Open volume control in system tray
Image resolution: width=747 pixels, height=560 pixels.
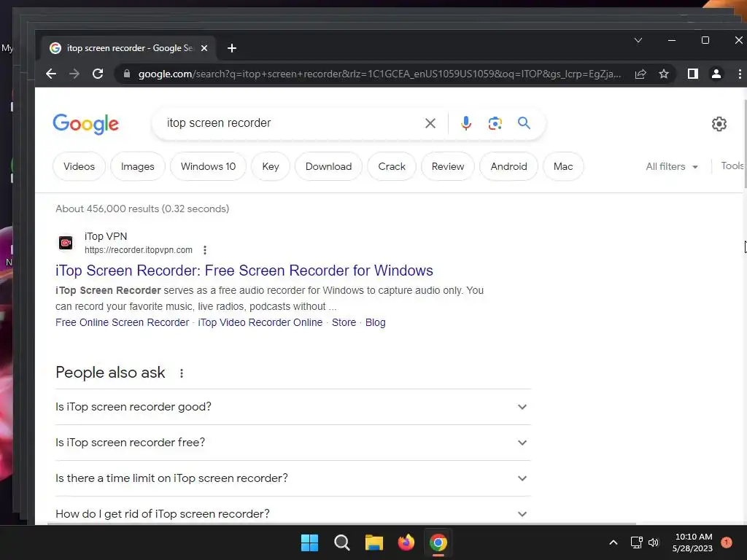pos(654,542)
